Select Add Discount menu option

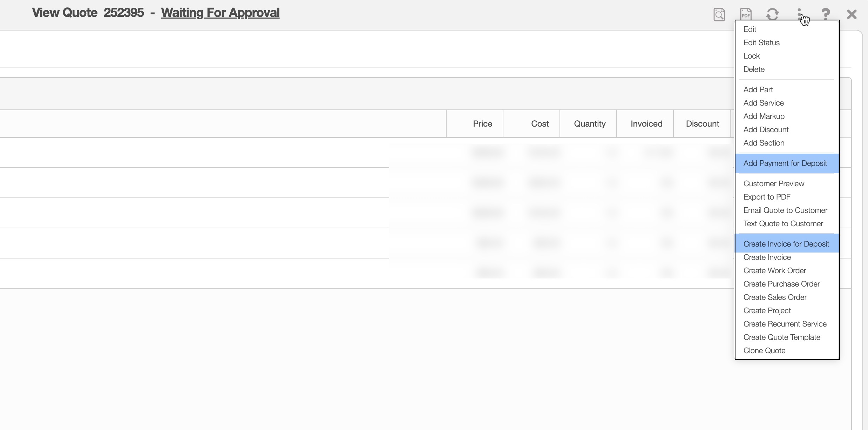click(x=766, y=130)
